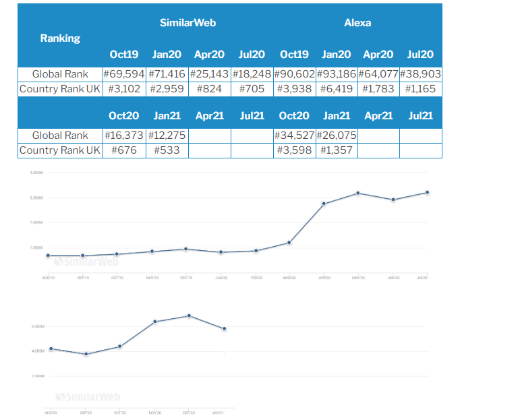Select the #71,416 global rank cell
The width and height of the screenshot is (520, 420).
pos(167,74)
